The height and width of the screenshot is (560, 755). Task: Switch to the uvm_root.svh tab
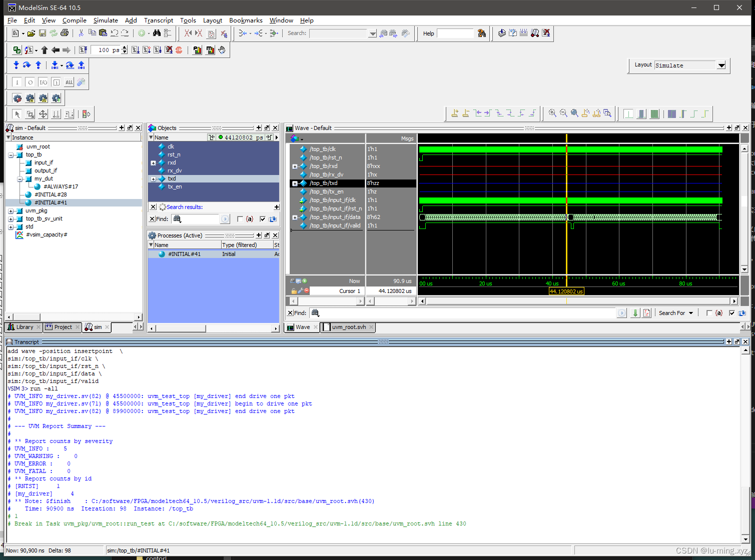349,327
